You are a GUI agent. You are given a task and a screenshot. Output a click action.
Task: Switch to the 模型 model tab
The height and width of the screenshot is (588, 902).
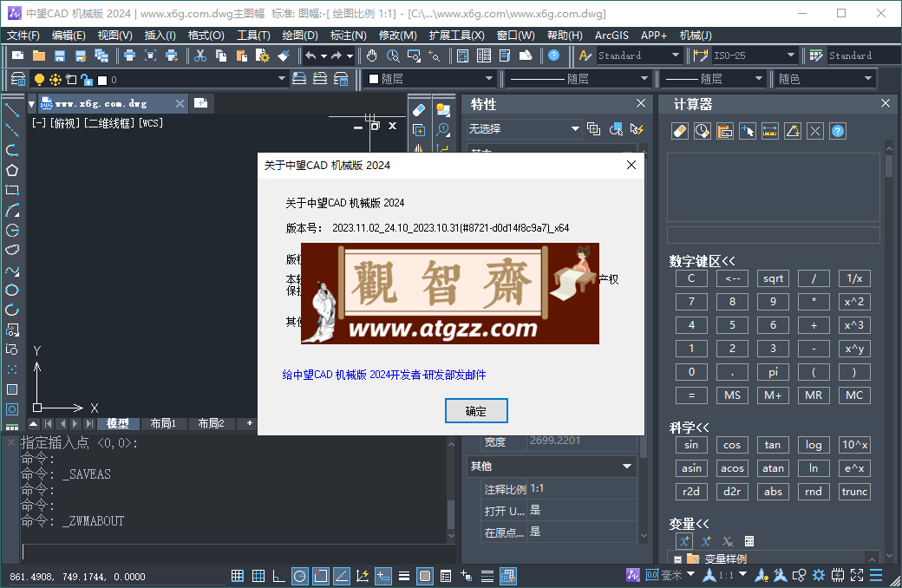[117, 423]
